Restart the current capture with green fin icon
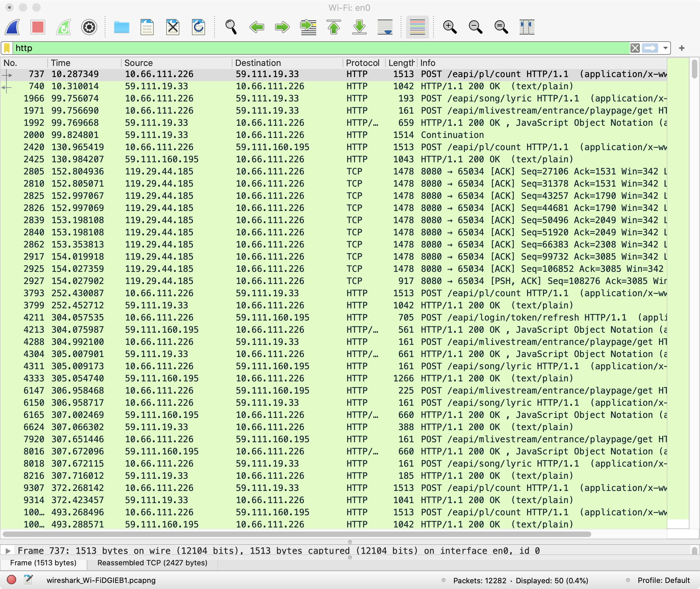Image resolution: width=700 pixels, height=589 pixels. (x=63, y=27)
